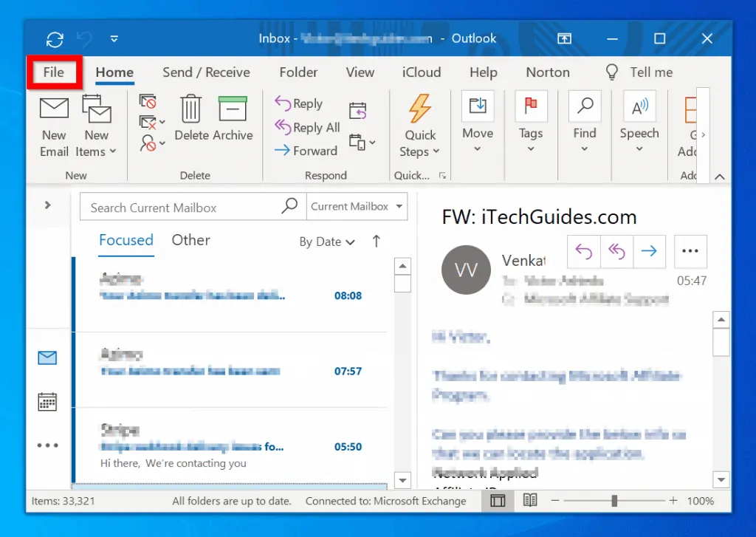The height and width of the screenshot is (537, 756).
Task: Open the Current Mailbox scope dropdown
Action: (357, 207)
